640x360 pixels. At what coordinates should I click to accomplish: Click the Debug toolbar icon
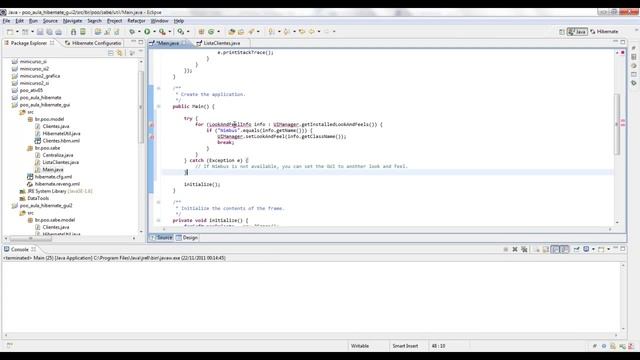132,31
